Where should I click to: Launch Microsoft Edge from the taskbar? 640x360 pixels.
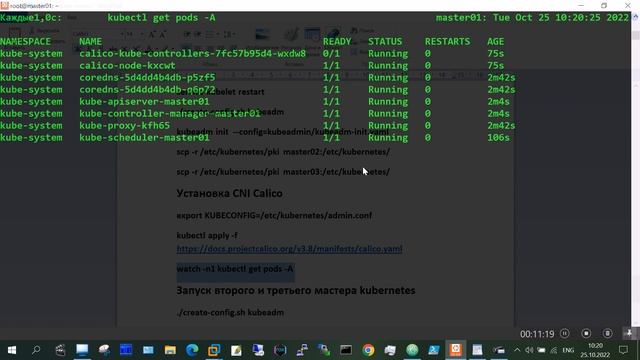[192, 350]
